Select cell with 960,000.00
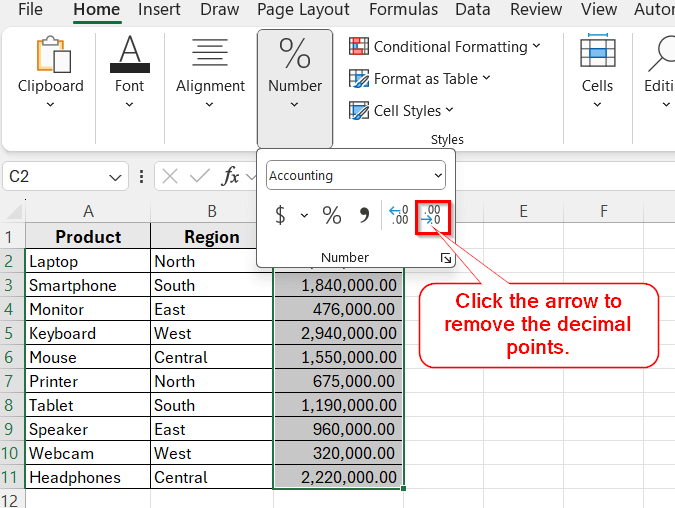This screenshot has height=508, width=675. pos(338,430)
